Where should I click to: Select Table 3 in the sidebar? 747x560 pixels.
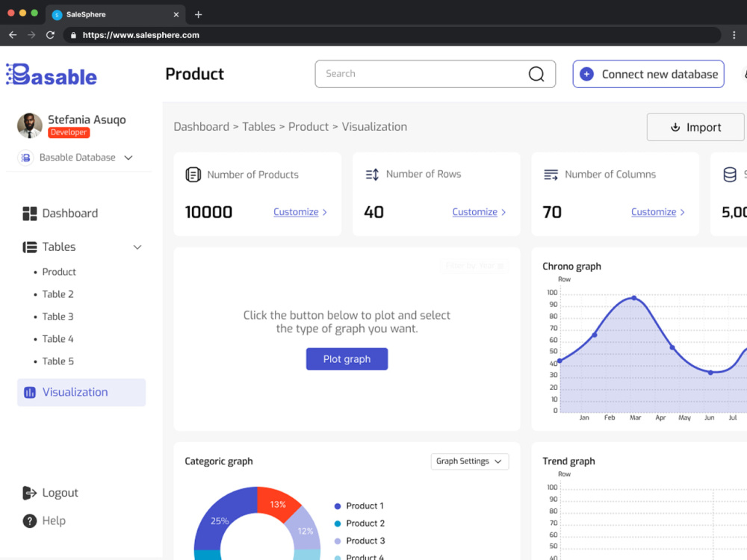click(x=58, y=317)
